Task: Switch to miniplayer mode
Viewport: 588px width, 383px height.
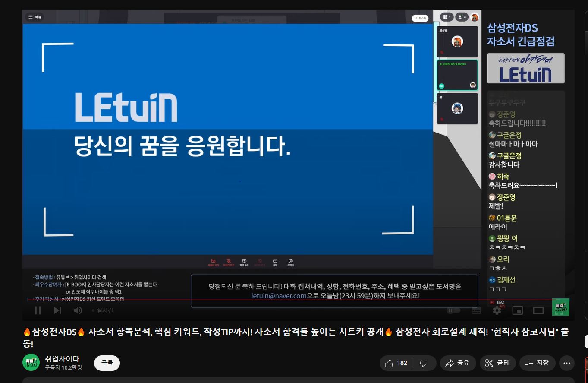Action: pos(518,310)
